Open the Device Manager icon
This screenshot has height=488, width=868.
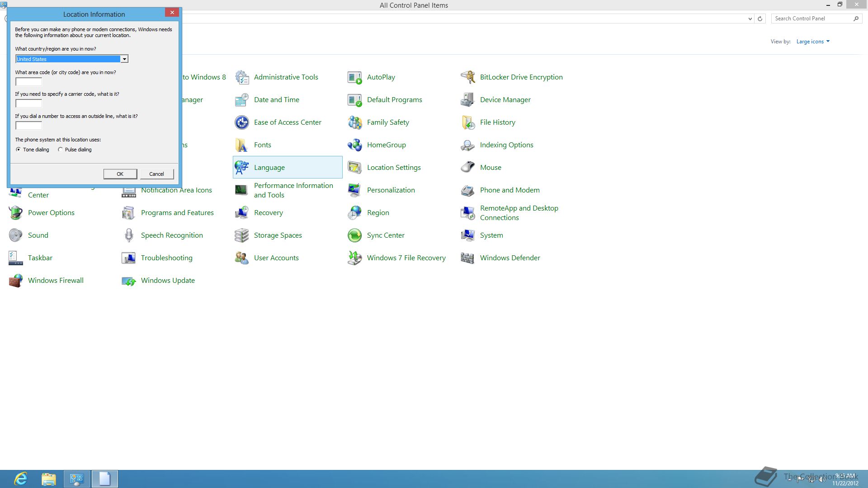468,100
